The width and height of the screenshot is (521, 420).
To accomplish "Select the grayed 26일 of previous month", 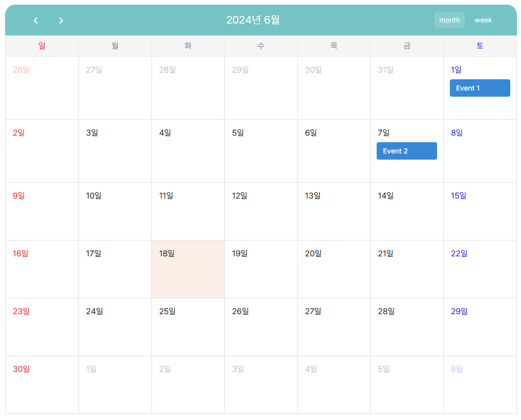I will tap(21, 70).
